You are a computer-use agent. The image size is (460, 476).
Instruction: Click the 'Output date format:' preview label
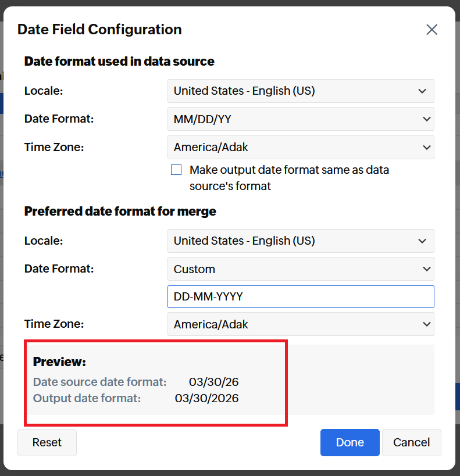coord(87,399)
